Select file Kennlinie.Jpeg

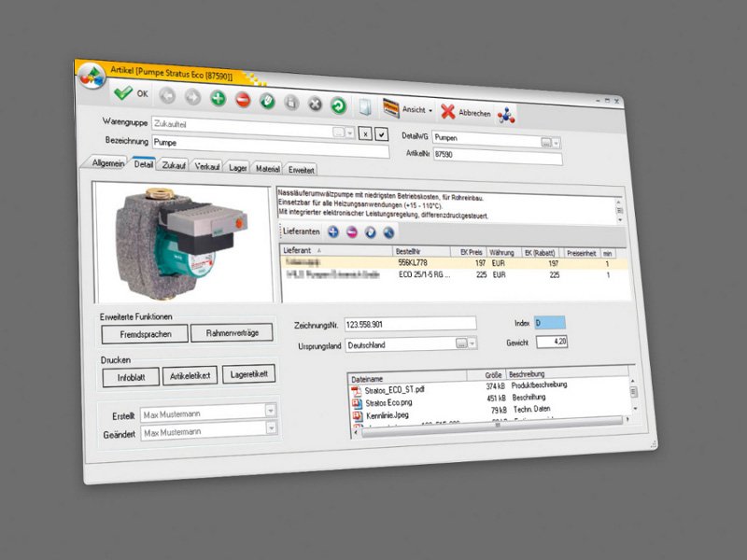pyautogui.click(x=388, y=415)
